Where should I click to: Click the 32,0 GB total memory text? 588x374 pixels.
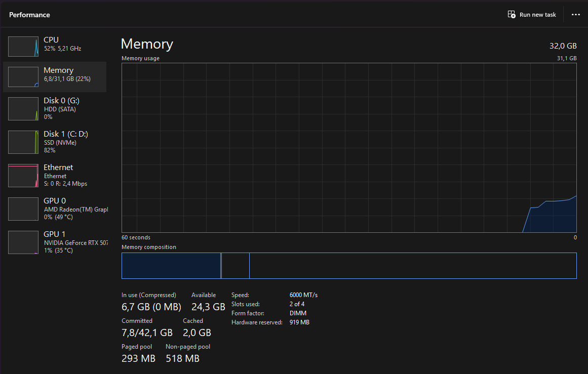click(x=563, y=46)
